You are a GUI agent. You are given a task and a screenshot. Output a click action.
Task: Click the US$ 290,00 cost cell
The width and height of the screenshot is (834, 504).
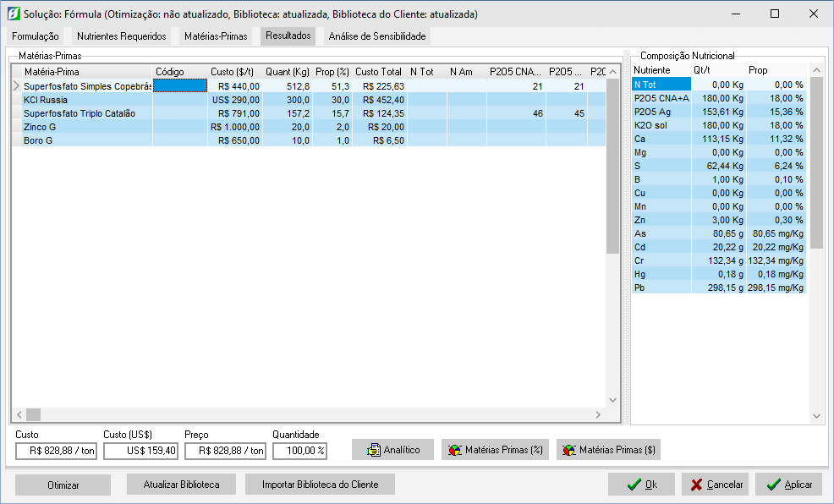[x=234, y=100]
